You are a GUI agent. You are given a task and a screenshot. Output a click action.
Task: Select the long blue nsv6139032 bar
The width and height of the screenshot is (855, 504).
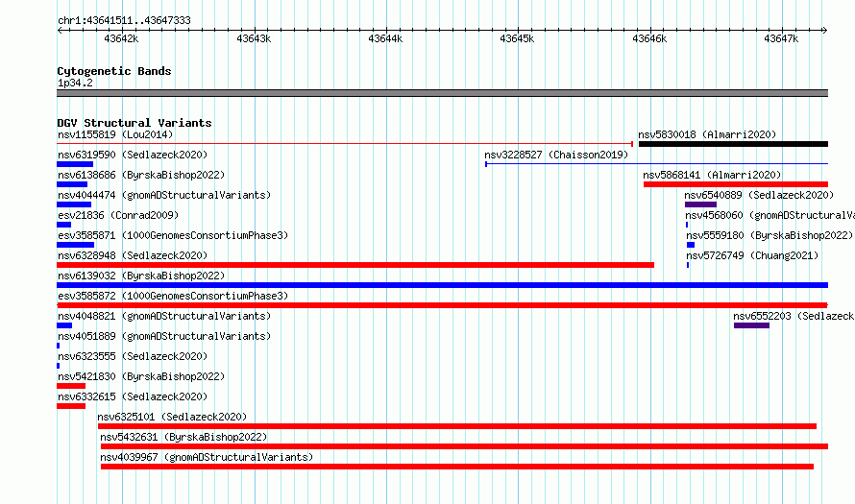coord(442,285)
